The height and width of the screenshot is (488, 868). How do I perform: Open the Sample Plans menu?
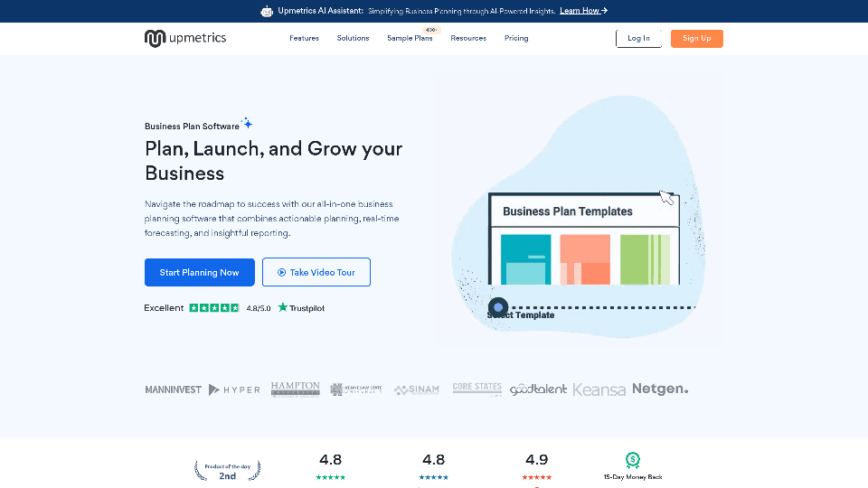(x=410, y=38)
